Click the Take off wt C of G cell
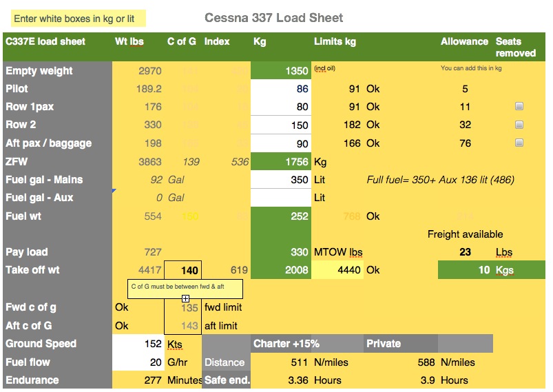The image size is (553, 392). click(x=182, y=270)
